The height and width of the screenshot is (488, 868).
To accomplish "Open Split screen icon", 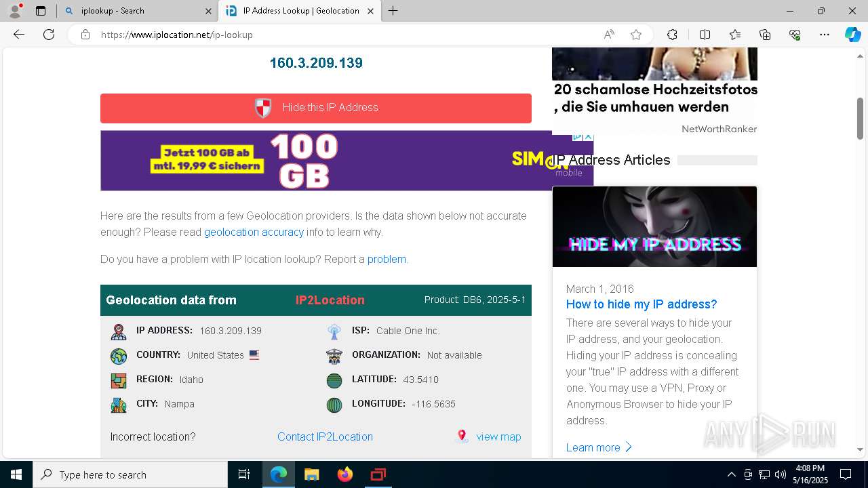I will click(x=705, y=35).
